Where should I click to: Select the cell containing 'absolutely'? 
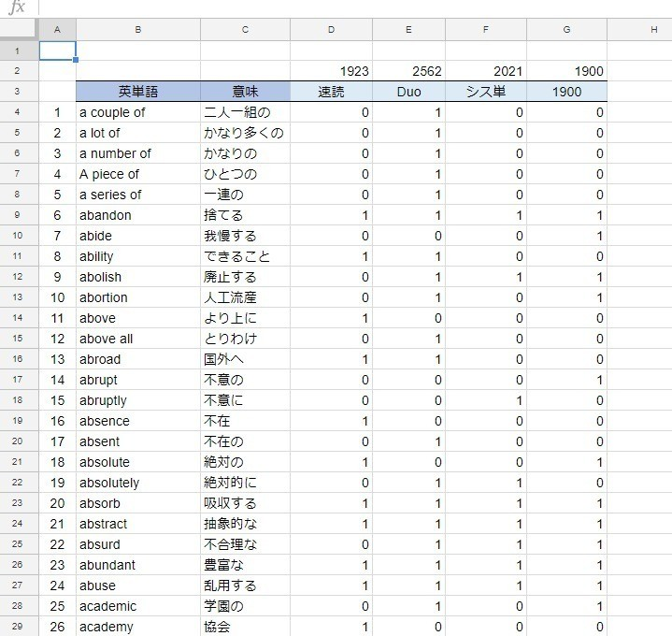point(137,483)
